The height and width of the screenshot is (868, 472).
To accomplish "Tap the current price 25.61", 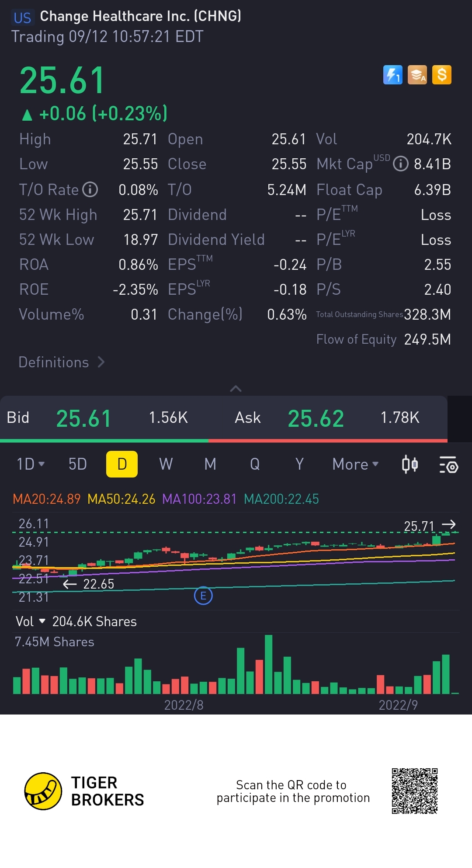I will (x=62, y=80).
